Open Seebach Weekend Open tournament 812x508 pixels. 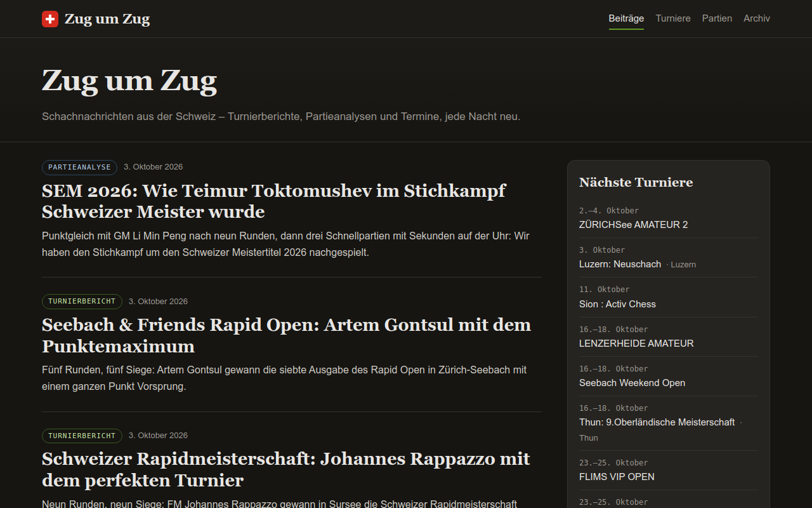pos(632,383)
